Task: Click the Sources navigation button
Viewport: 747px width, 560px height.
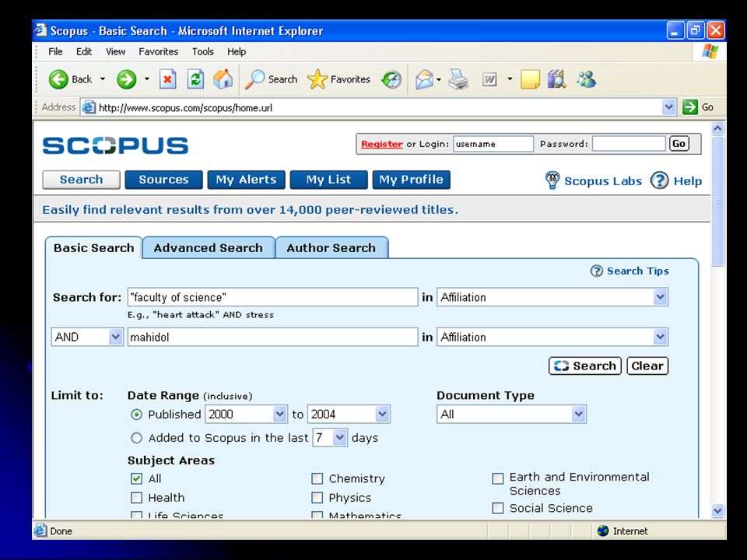Action: 164,180
